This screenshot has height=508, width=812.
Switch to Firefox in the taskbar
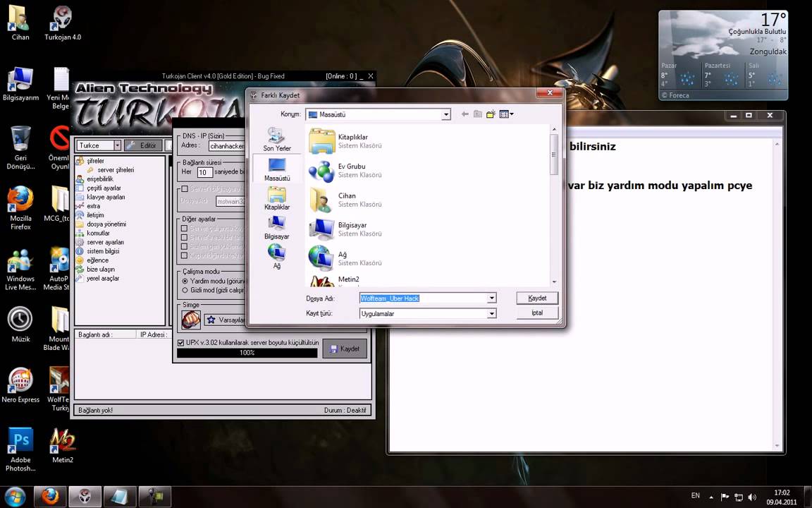[50, 497]
